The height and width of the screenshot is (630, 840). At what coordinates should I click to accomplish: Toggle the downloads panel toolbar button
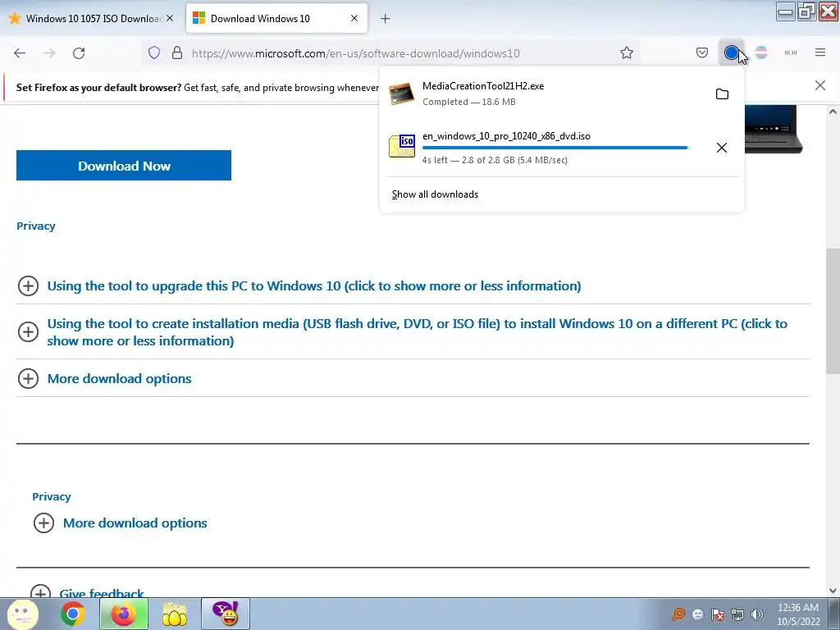[x=731, y=53]
